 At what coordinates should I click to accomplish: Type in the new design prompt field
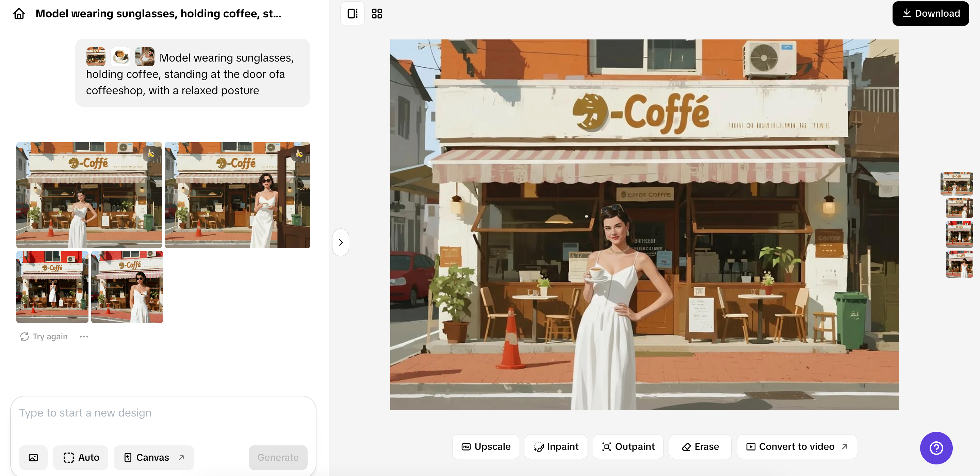click(163, 413)
